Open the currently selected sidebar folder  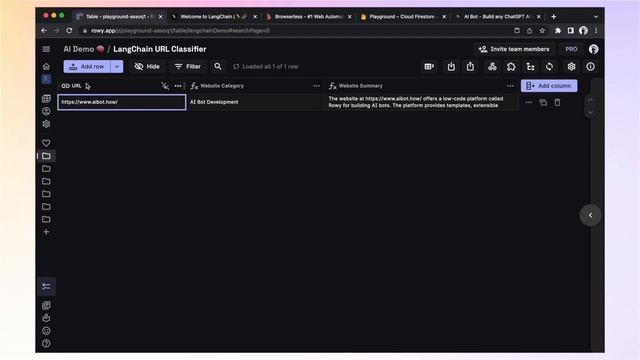(46, 156)
